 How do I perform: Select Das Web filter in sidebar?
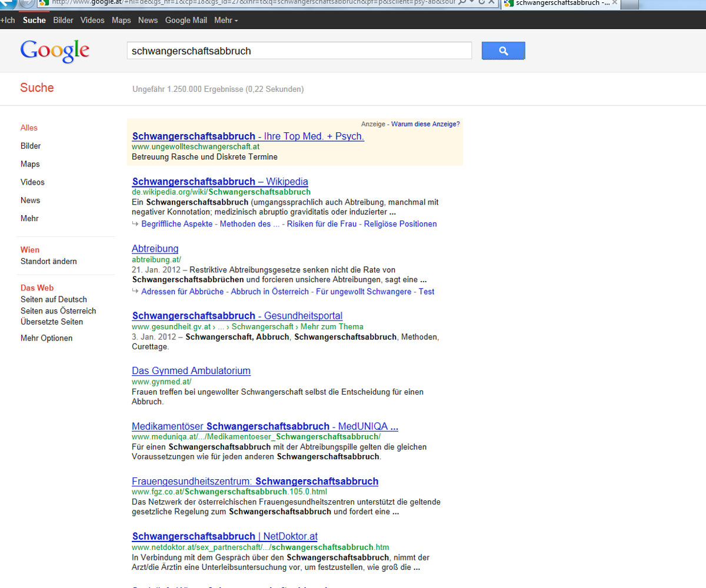(37, 288)
